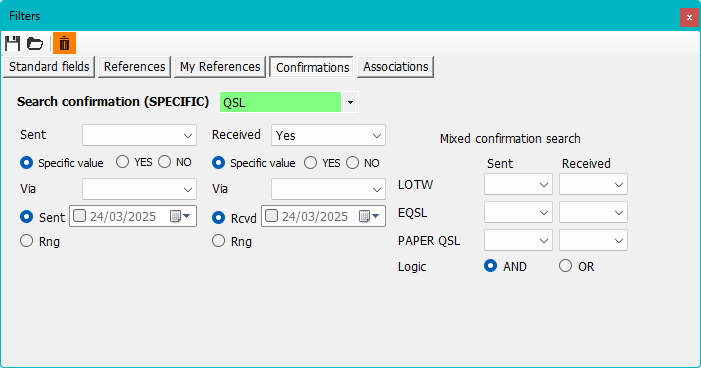Image resolution: width=701 pixels, height=368 pixels.
Task: Select Specific value radio under Received
Action: coord(219,163)
